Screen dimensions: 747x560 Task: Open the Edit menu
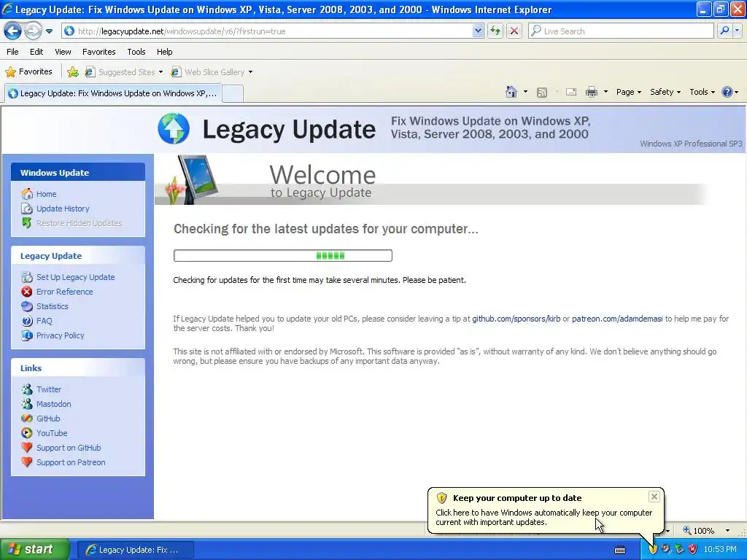click(x=36, y=52)
